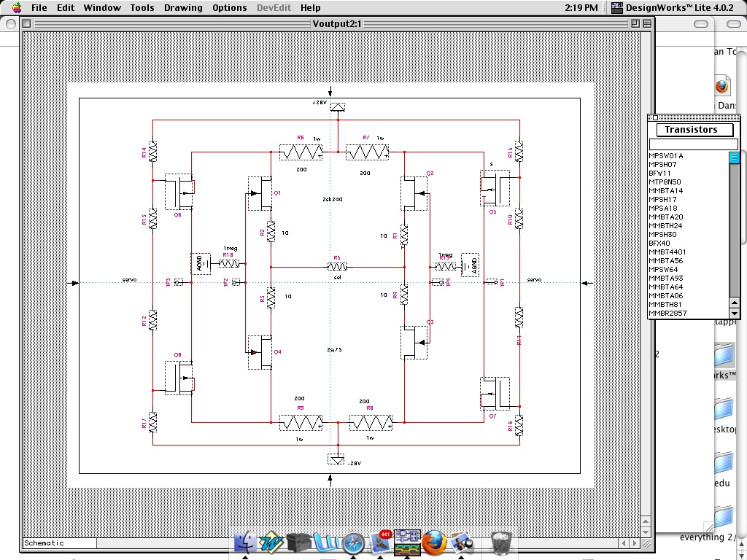Select the center resistor R5
This screenshot has width=747, height=560.
pos(337,267)
